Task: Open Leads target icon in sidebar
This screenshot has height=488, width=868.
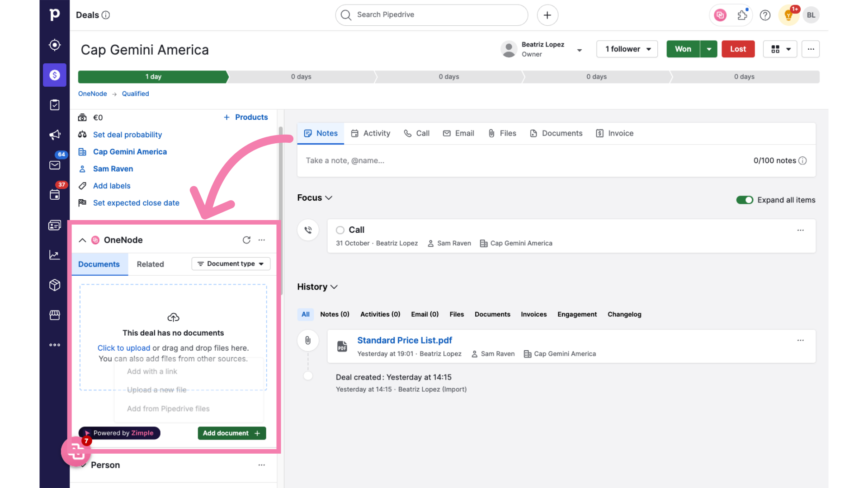Action: coord(55,45)
